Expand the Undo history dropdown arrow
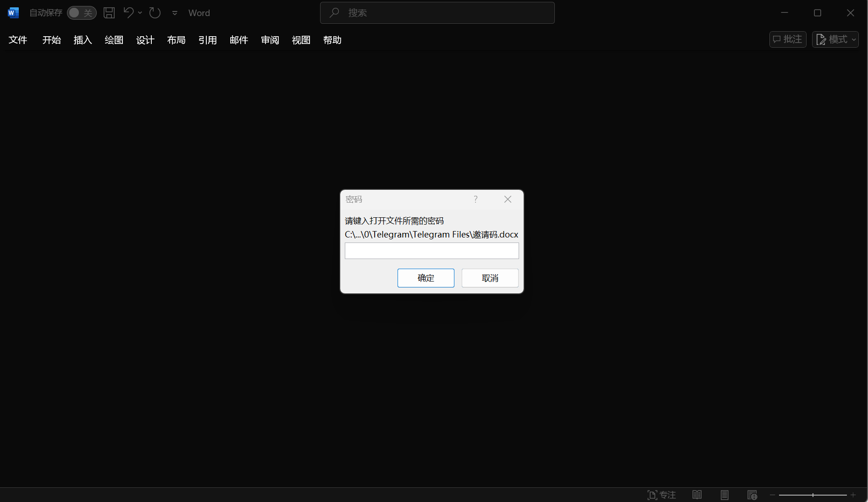This screenshot has height=502, width=868. pos(140,13)
